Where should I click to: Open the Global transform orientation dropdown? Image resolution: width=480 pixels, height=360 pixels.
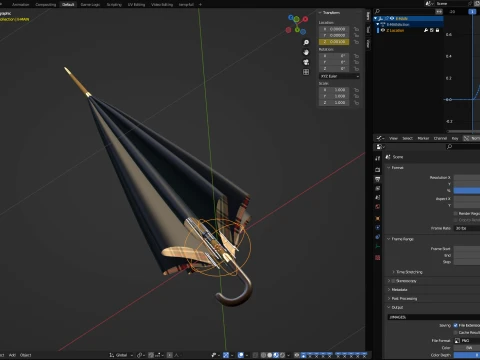pyautogui.click(x=121, y=355)
